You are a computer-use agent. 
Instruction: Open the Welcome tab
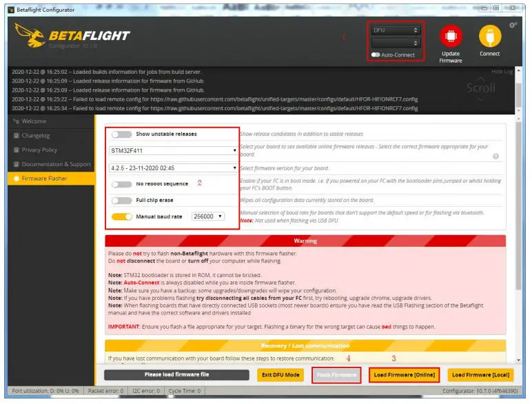tap(51, 121)
